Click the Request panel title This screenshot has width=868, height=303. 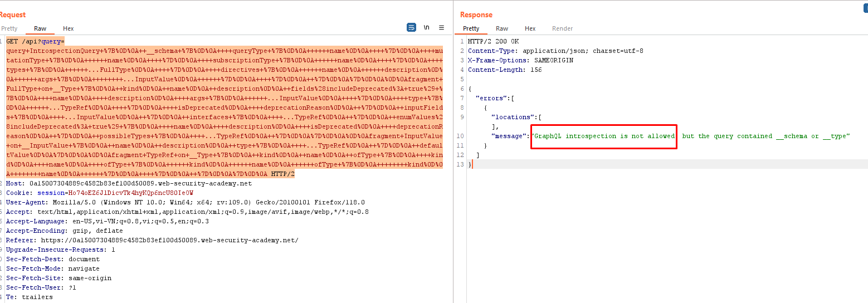[12, 15]
